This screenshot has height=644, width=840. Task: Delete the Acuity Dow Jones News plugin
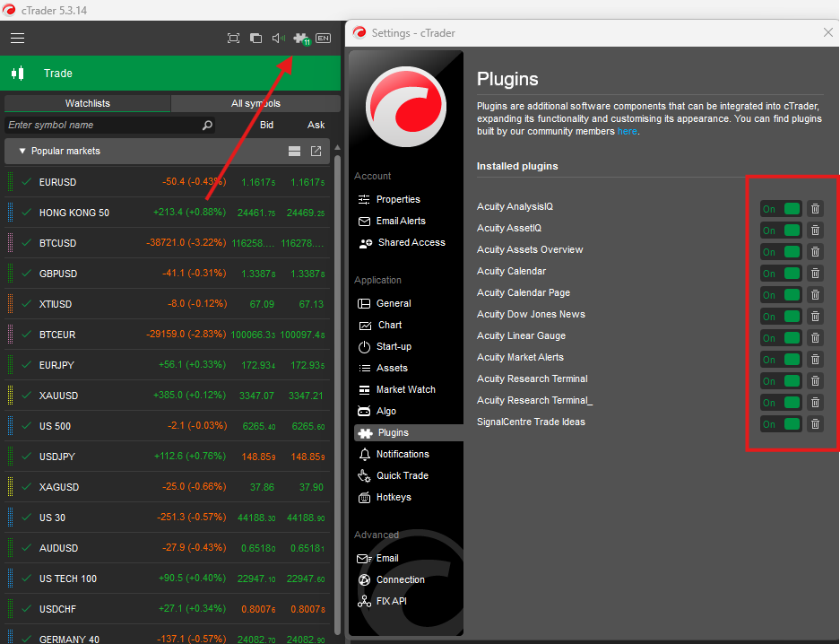(x=815, y=316)
